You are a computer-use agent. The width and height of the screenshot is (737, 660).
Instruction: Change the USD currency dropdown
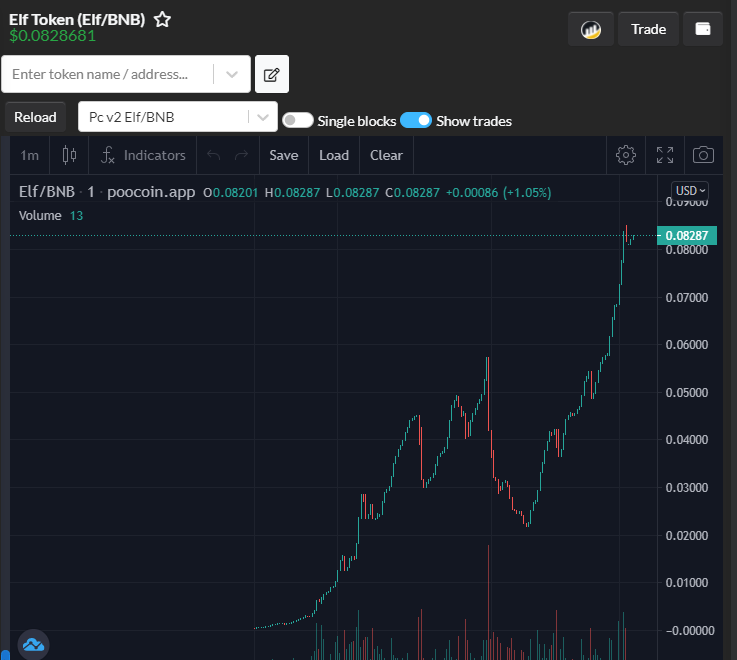[x=690, y=190]
